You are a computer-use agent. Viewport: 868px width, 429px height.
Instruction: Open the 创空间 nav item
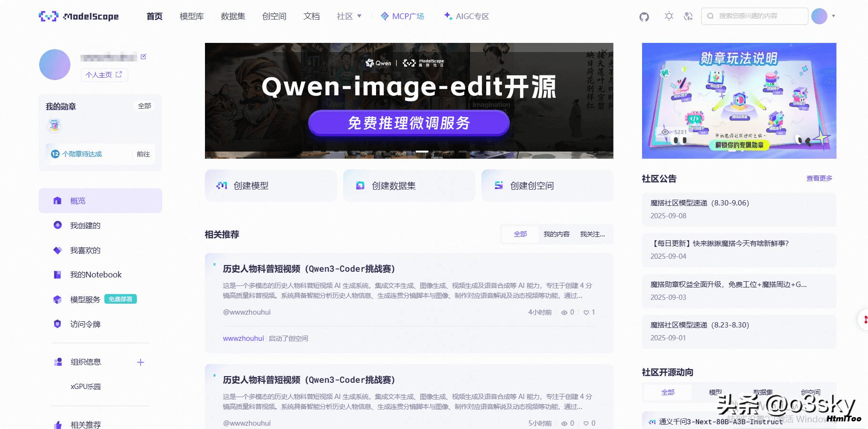click(x=274, y=16)
